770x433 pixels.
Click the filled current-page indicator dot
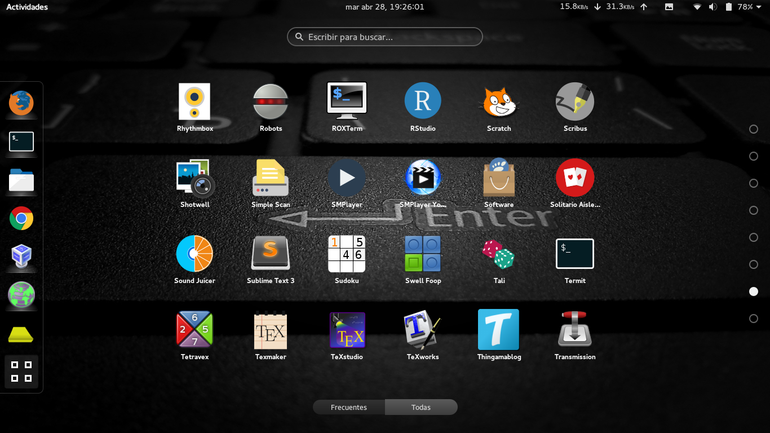[x=753, y=292]
